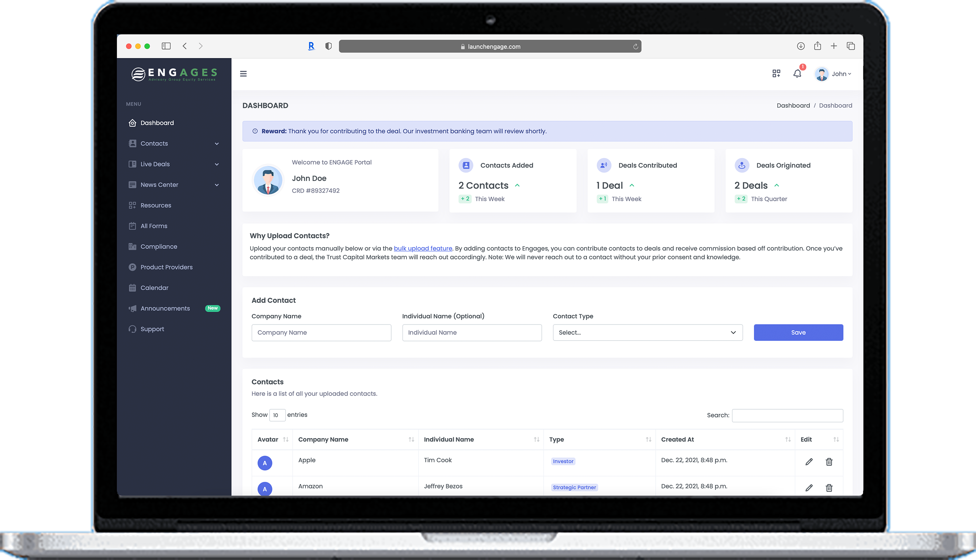This screenshot has width=976, height=560.
Task: Delete the Amazon contact with trash icon
Action: coord(829,488)
